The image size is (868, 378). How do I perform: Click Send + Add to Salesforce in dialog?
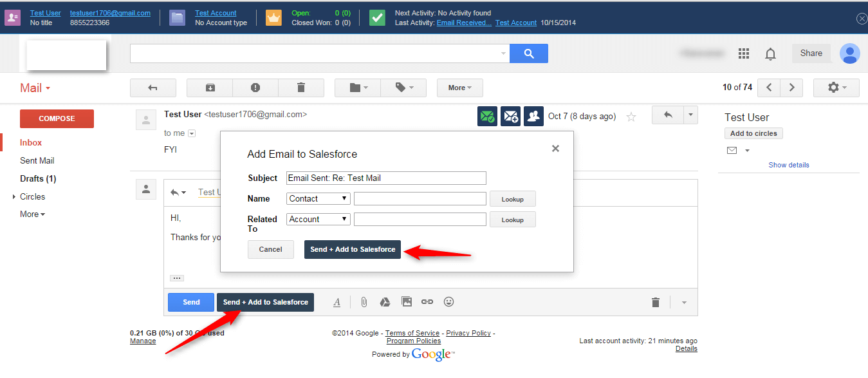(353, 249)
